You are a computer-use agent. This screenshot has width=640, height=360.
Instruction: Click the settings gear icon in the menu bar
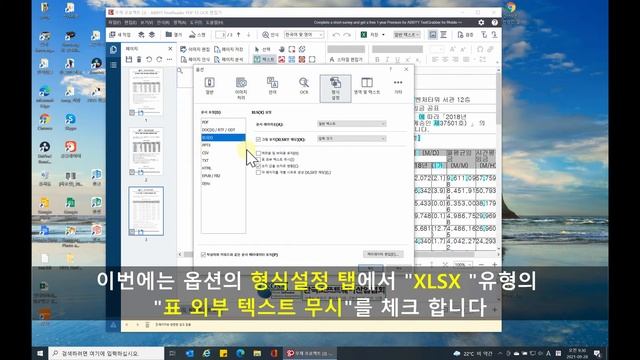[x=481, y=22]
